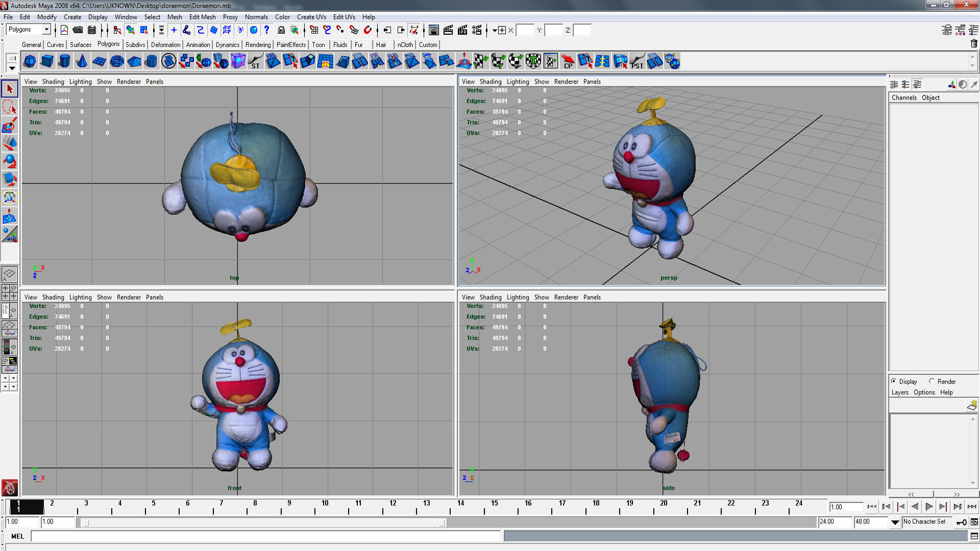This screenshot has width=980, height=551.
Task: Activate the Lasso select tool
Action: pyautogui.click(x=9, y=107)
